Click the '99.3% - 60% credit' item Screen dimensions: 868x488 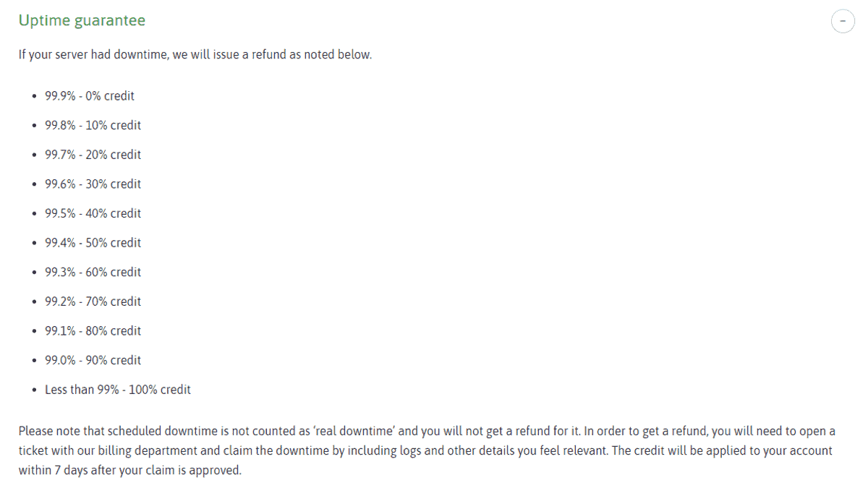pyautogui.click(x=93, y=272)
